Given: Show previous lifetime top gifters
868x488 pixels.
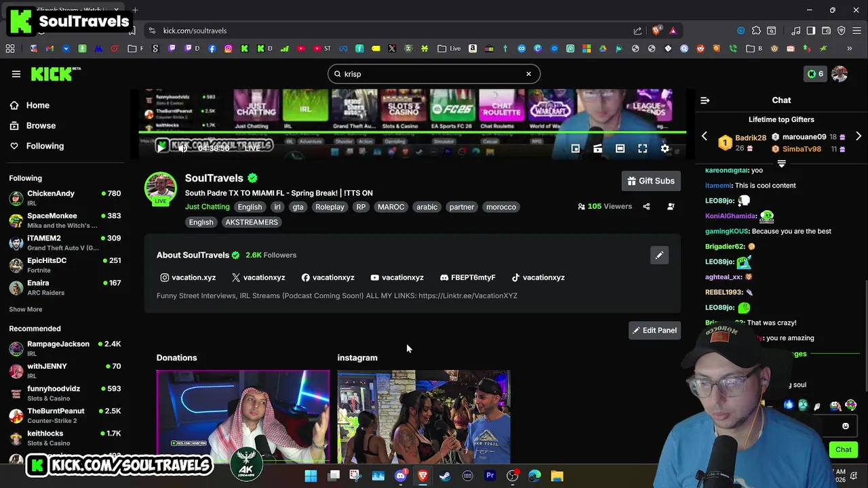Looking at the screenshot, I should [x=704, y=136].
